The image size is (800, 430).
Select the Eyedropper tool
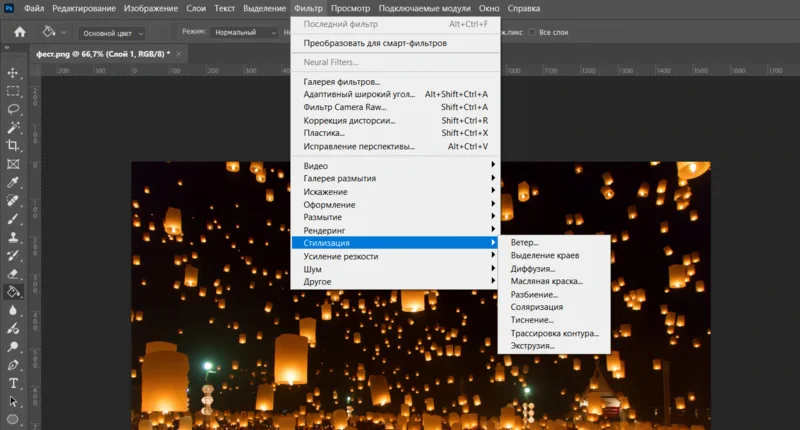coord(13,183)
